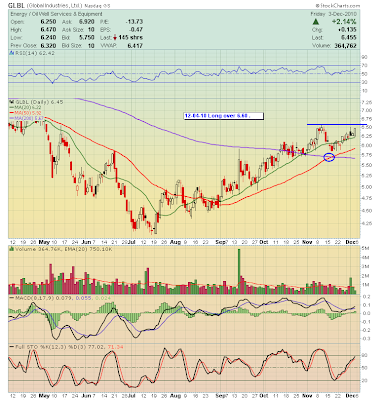Click the red down arrow beside 145 shrs
Screen dimensions: 380x400
115,37
